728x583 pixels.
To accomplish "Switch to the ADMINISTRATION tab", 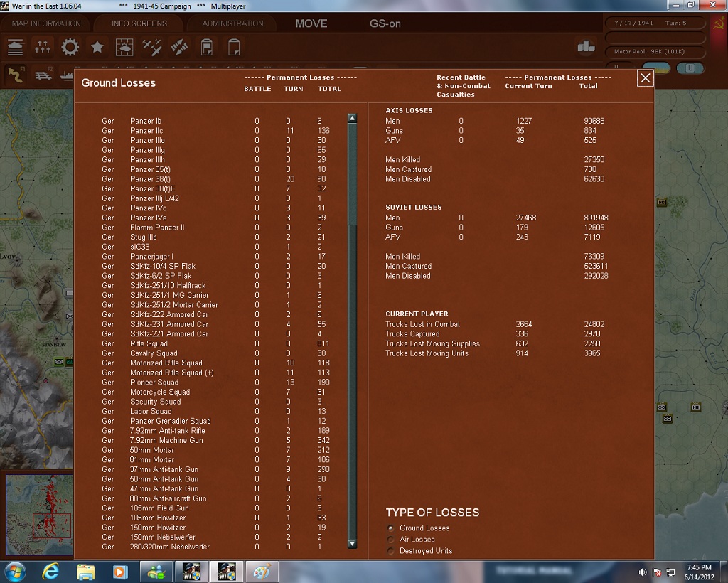I will coord(232,23).
